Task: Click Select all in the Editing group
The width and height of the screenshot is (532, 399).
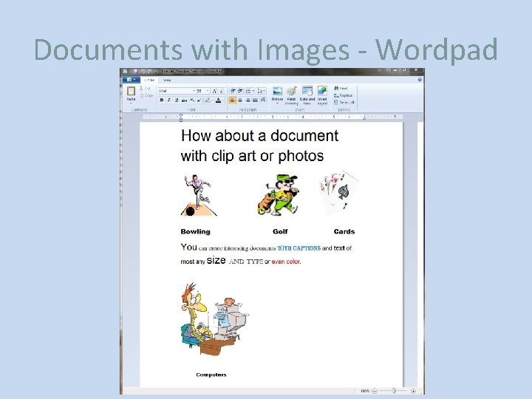Action: point(344,102)
